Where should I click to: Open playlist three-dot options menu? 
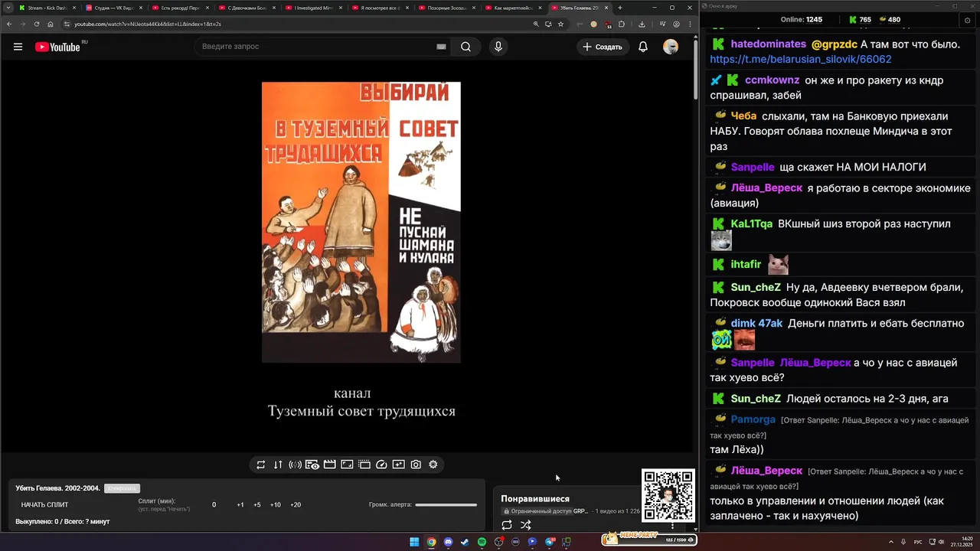[x=673, y=525]
